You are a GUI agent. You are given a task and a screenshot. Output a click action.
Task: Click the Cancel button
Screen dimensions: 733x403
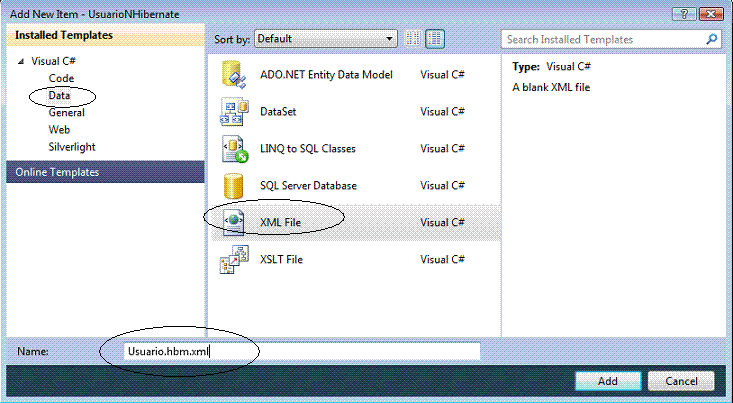coord(681,381)
